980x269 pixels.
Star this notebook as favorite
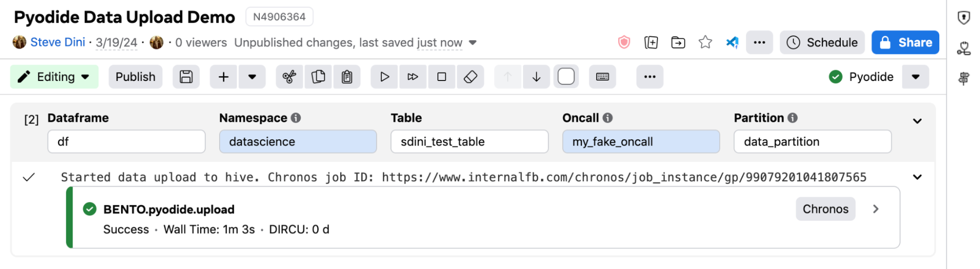coord(705,43)
